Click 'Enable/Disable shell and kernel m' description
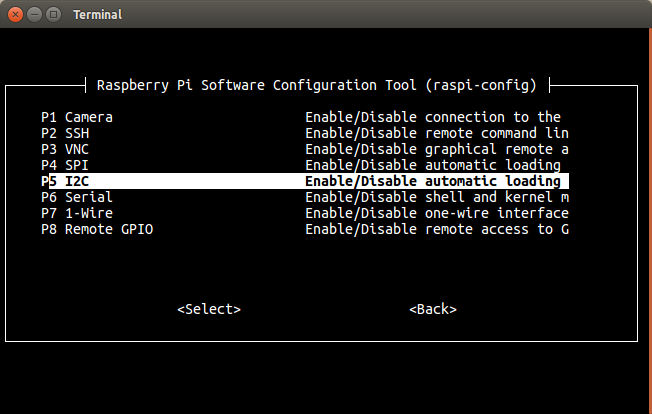Viewport: 652px width, 414px height. [x=437, y=197]
